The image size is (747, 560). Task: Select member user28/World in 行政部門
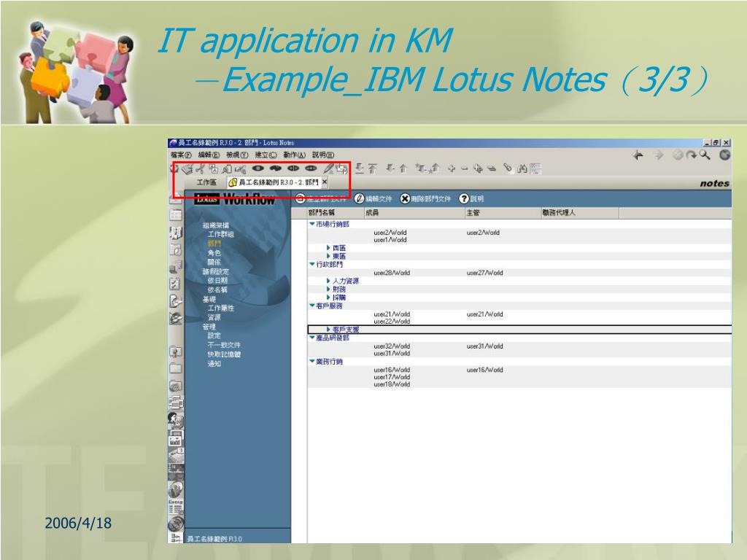pos(392,273)
